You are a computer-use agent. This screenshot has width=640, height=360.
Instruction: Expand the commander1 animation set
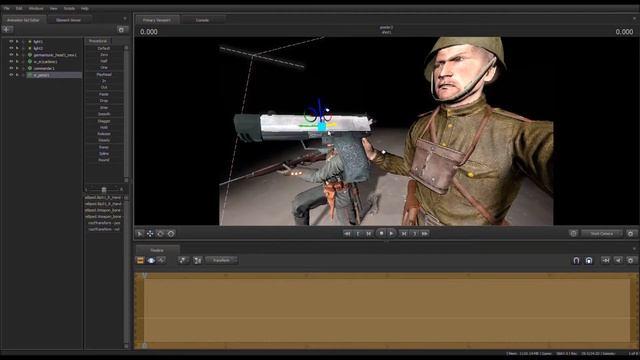coord(23,68)
